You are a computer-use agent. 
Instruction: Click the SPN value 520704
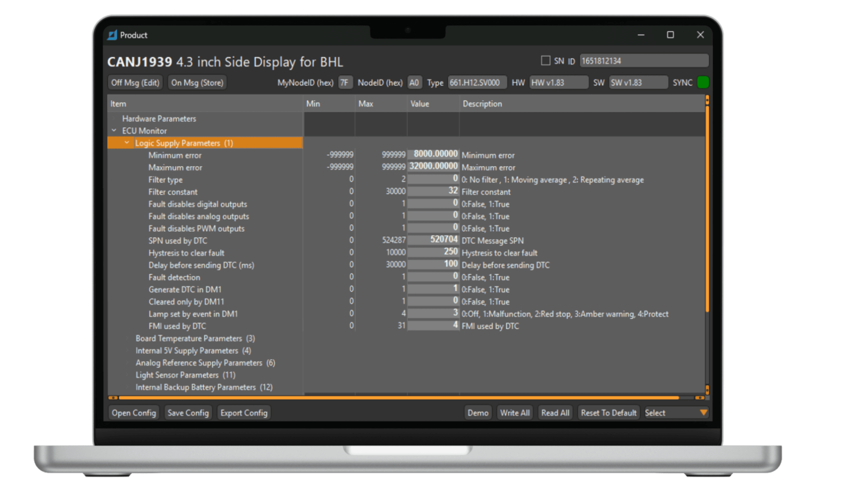(433, 239)
